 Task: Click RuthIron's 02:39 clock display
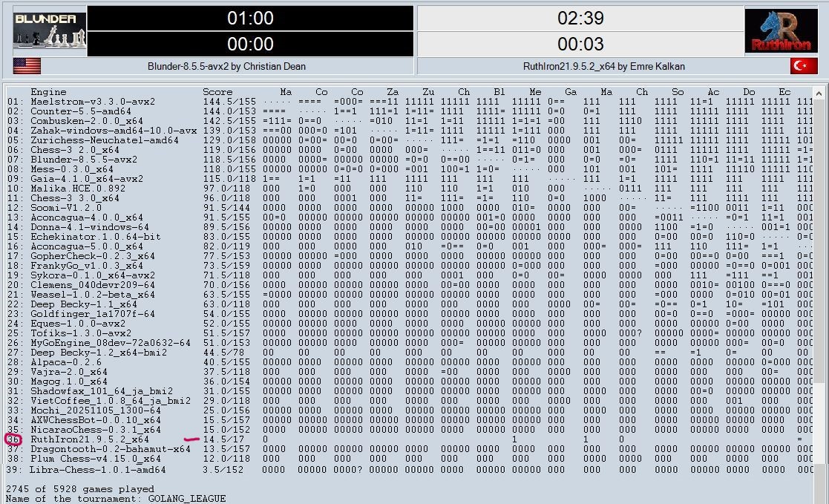click(580, 18)
